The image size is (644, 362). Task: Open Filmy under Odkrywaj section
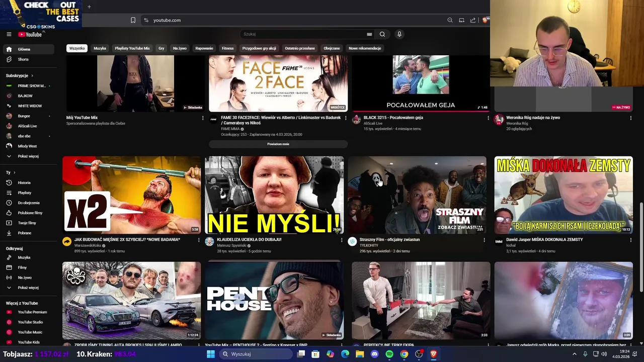tap(28, 267)
